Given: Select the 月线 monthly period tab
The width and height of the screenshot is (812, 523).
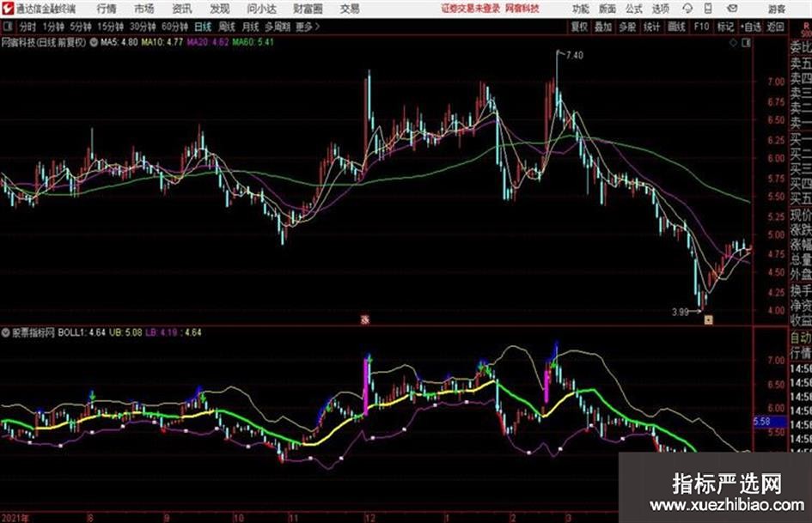Looking at the screenshot, I should (251, 27).
